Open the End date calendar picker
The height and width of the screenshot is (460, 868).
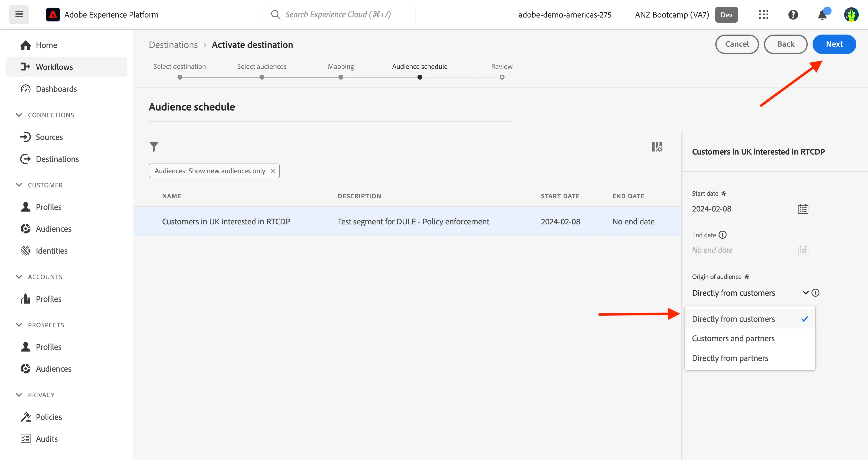click(x=803, y=250)
